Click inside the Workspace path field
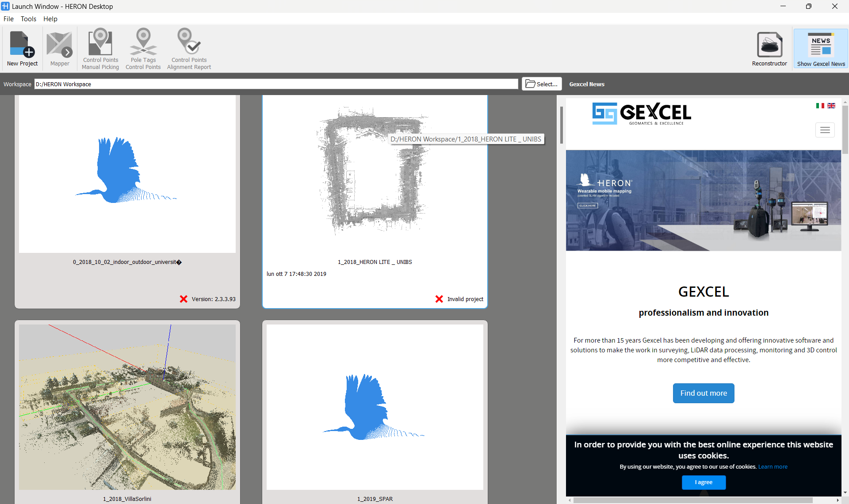Image resolution: width=849 pixels, height=504 pixels. 276,84
